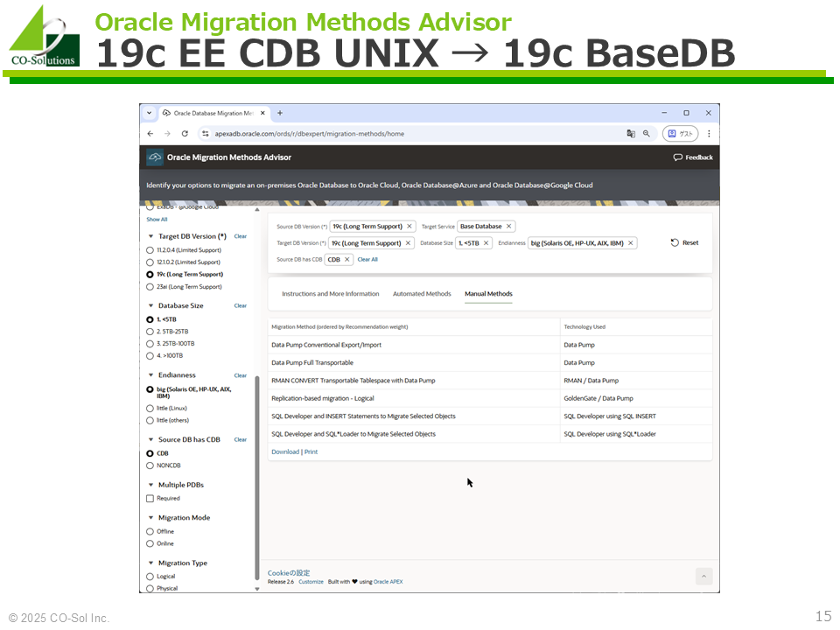Screen dimensions: 840x630
Task: Clear the Target DB Version filter
Action: [241, 236]
